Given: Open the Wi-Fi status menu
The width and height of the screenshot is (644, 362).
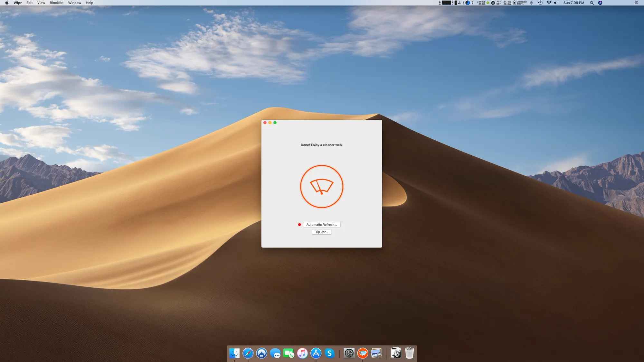Looking at the screenshot, I should [549, 3].
